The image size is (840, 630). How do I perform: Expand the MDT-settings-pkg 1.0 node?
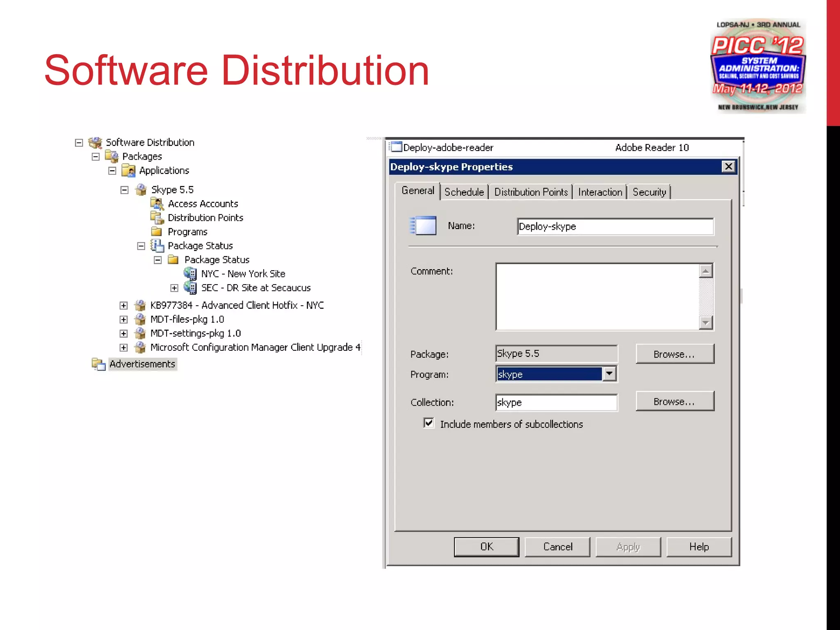(x=123, y=333)
